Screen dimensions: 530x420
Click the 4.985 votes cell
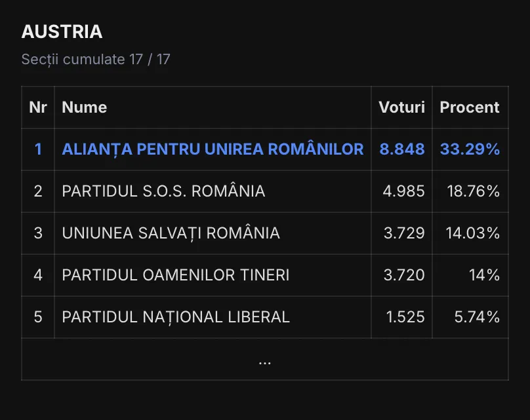(x=403, y=191)
